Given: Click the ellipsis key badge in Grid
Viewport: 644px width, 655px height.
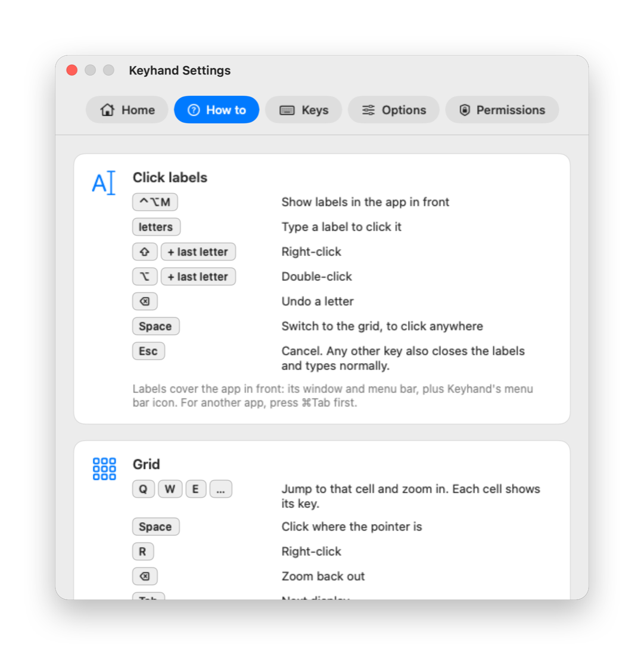Looking at the screenshot, I should tap(220, 489).
